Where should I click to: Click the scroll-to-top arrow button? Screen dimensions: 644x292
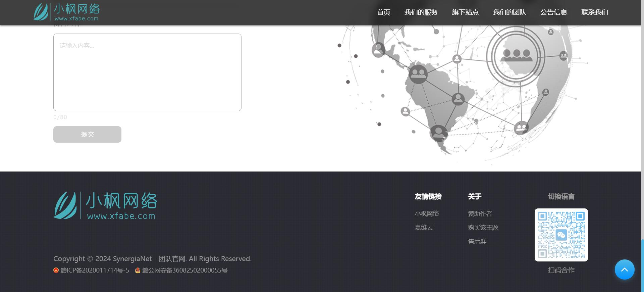[624, 270]
